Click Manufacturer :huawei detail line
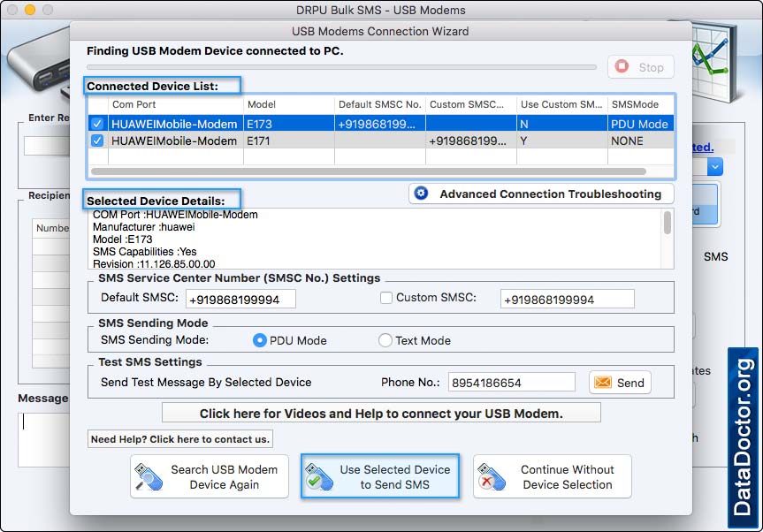763x532 pixels. (x=143, y=227)
